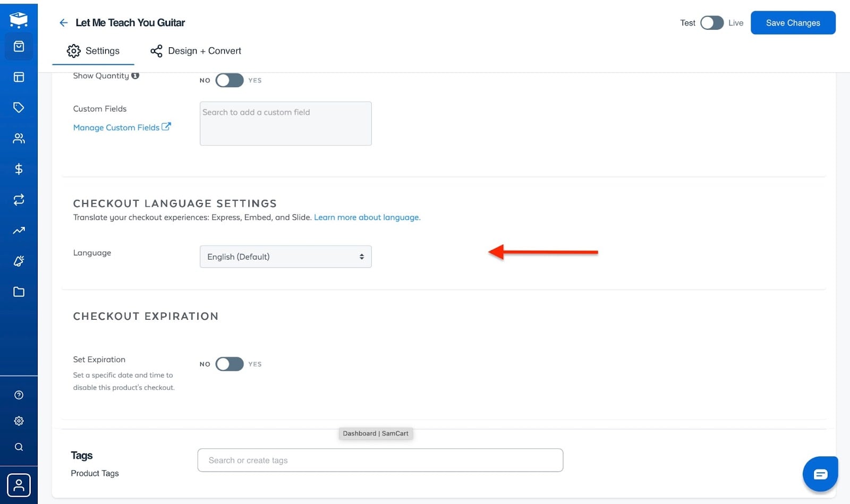Open the trending chart reports icon
850x504 pixels.
point(19,230)
